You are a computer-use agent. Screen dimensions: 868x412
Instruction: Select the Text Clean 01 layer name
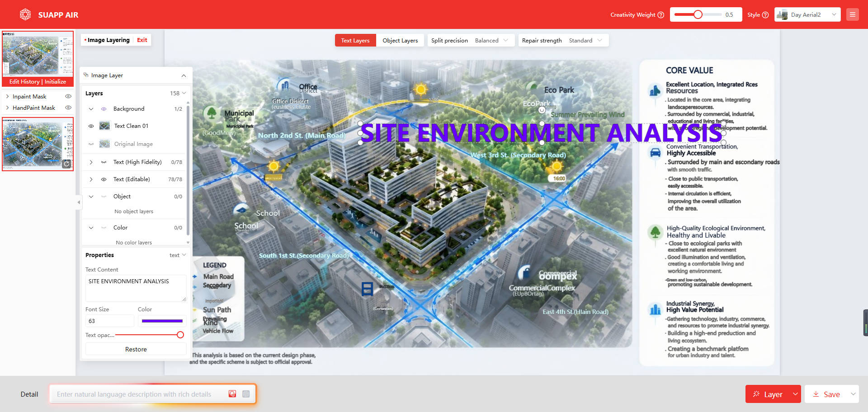click(131, 126)
